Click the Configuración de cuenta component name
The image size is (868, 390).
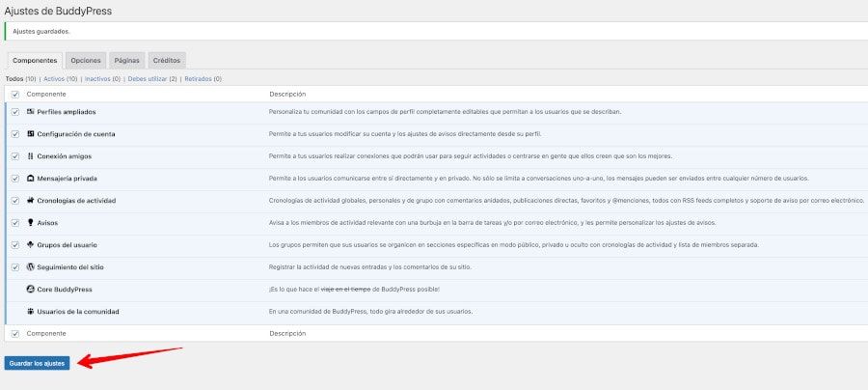[x=76, y=134]
